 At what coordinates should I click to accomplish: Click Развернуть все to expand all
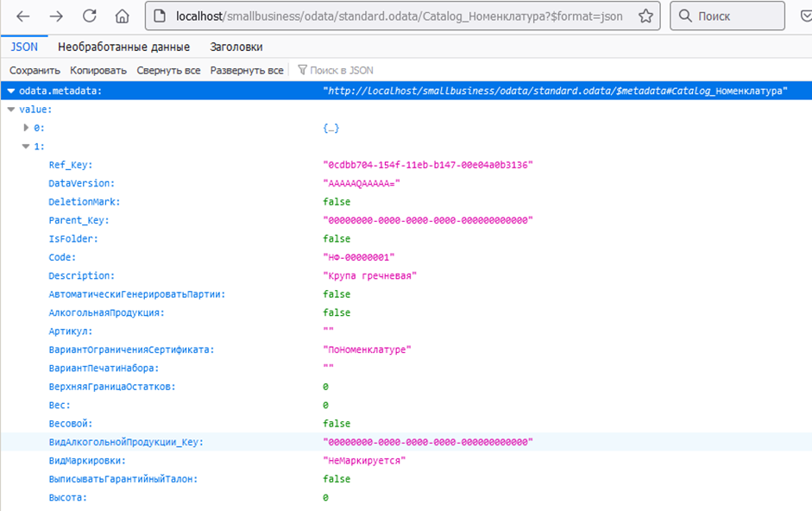click(x=247, y=70)
